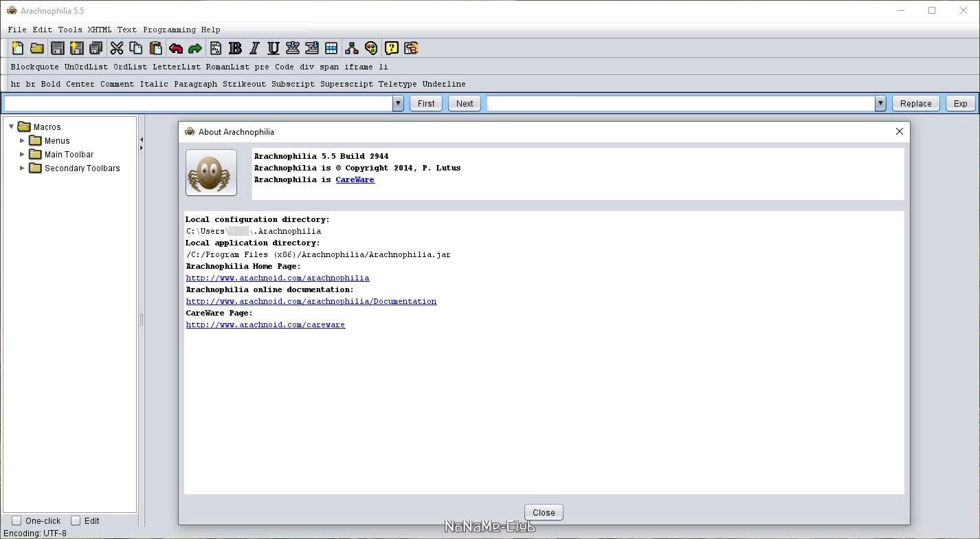Image resolution: width=980 pixels, height=539 pixels.
Task: Expand the Secondary Toolbars folder
Action: pos(22,168)
